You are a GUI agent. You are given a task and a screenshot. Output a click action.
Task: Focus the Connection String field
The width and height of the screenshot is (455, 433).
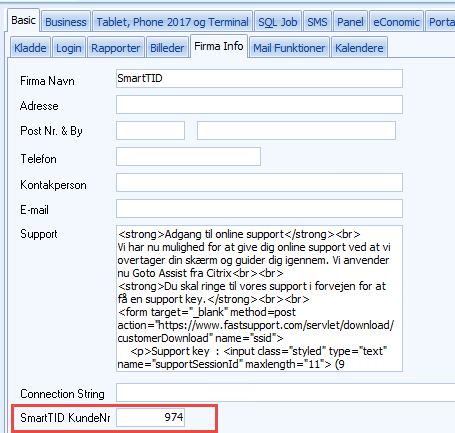point(285,393)
